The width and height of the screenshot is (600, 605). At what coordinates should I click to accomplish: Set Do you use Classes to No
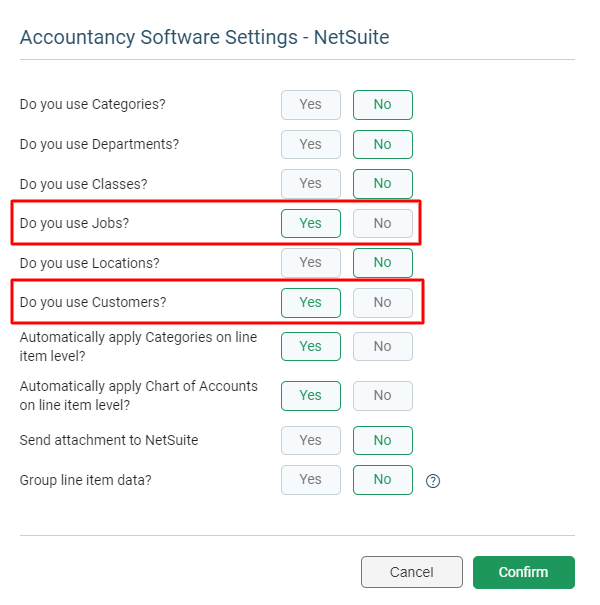[x=383, y=184]
